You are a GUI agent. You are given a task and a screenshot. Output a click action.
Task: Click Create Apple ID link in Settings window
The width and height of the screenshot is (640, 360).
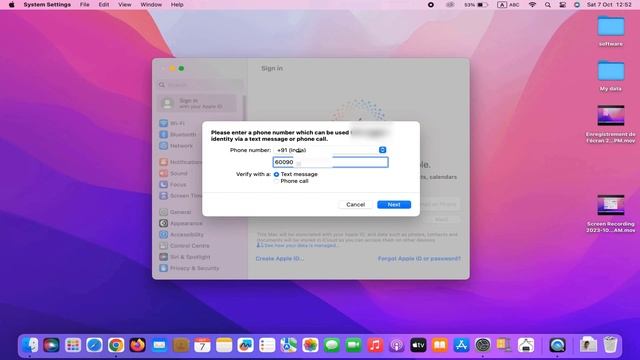(280, 259)
